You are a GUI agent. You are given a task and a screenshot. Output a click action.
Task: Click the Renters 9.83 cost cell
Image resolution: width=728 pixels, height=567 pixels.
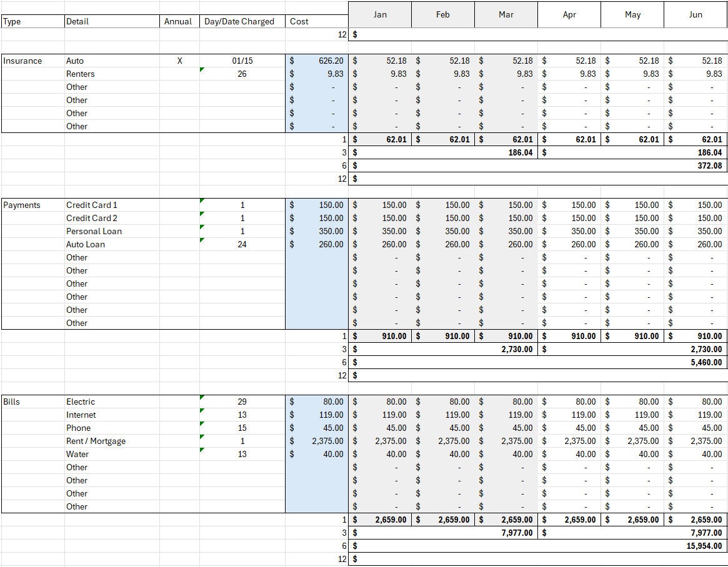point(317,74)
